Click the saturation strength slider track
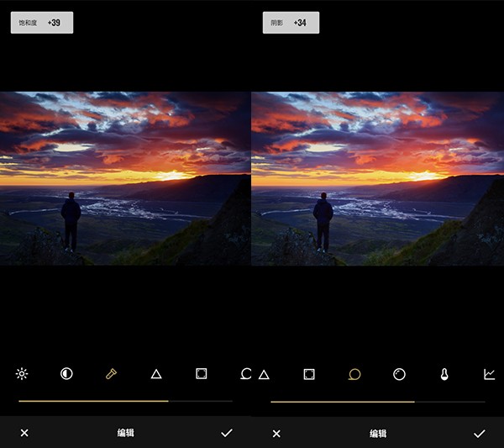Screen dimensions: 504x448 125,401
